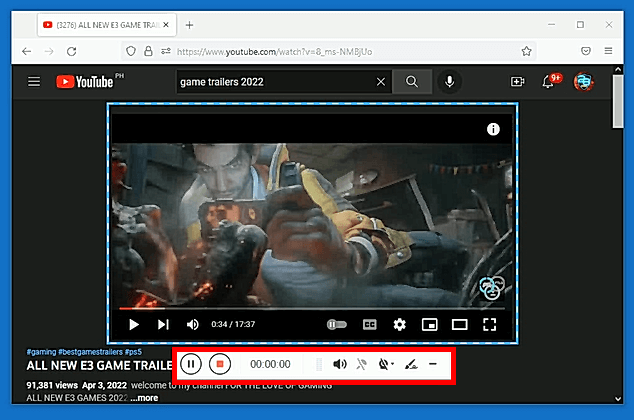The image size is (634, 420).
Task: Click the scrollbar down arrow
Action: coord(618,399)
